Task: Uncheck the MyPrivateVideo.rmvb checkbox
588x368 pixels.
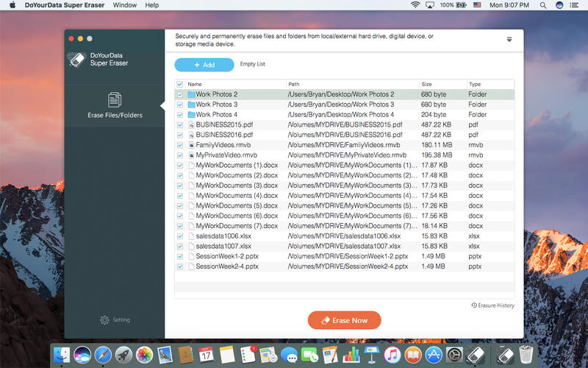Action: 180,155
